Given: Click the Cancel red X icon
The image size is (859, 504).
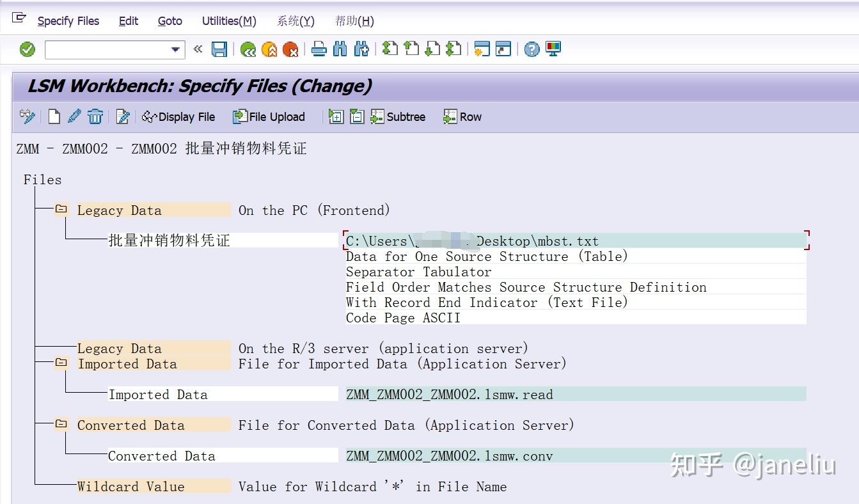Looking at the screenshot, I should coord(291,49).
